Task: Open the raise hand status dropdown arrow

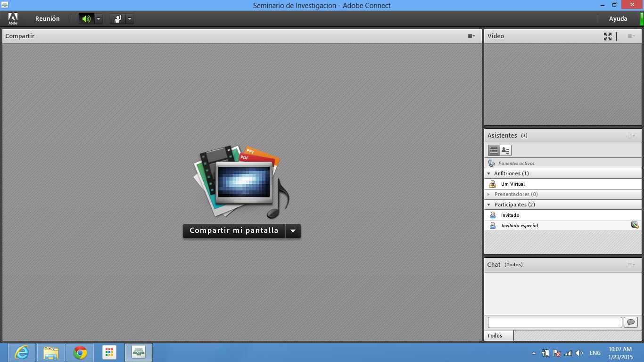Action: pos(130,19)
